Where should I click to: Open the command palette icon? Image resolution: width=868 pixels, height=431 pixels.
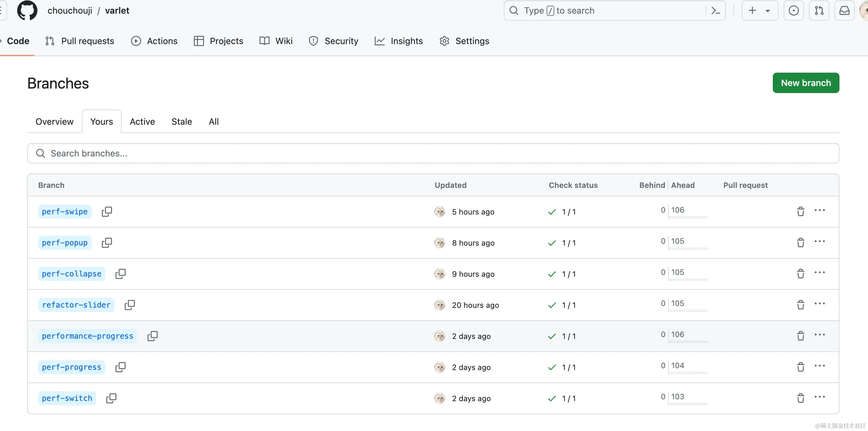[715, 11]
